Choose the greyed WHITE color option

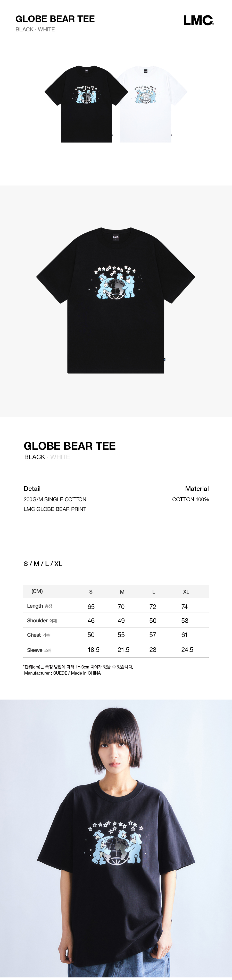[x=60, y=457]
